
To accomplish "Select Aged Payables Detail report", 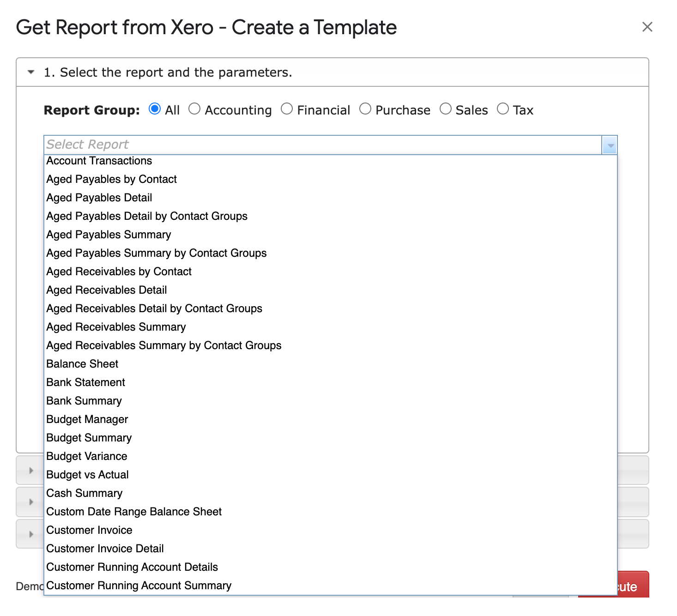I will 331,198.
